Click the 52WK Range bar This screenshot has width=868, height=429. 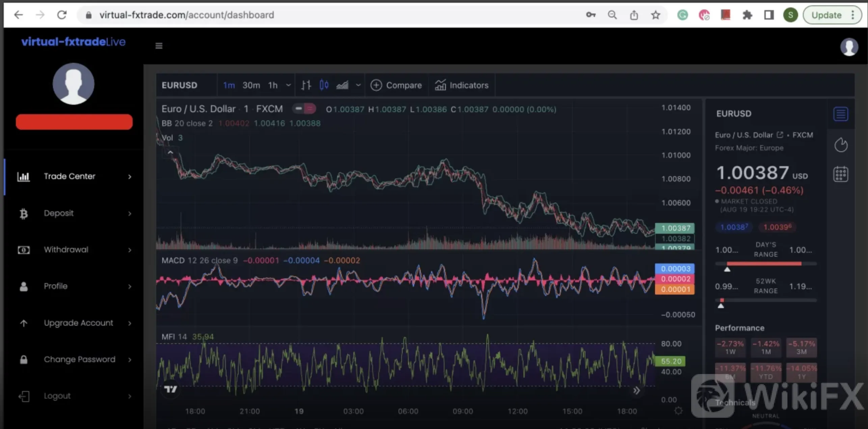tap(765, 300)
